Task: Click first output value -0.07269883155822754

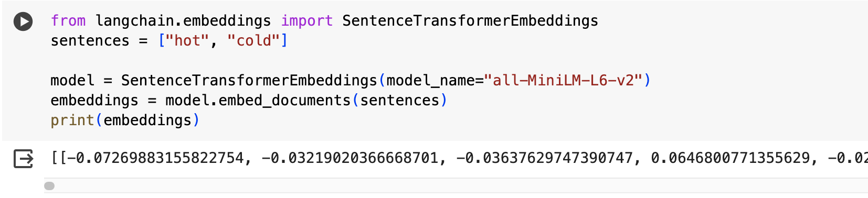Action: (156, 158)
